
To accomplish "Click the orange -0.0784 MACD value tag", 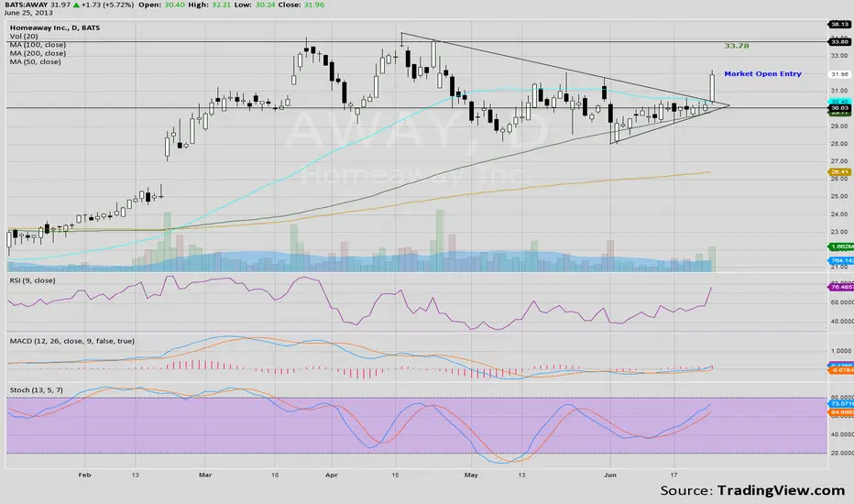I will [840, 370].
